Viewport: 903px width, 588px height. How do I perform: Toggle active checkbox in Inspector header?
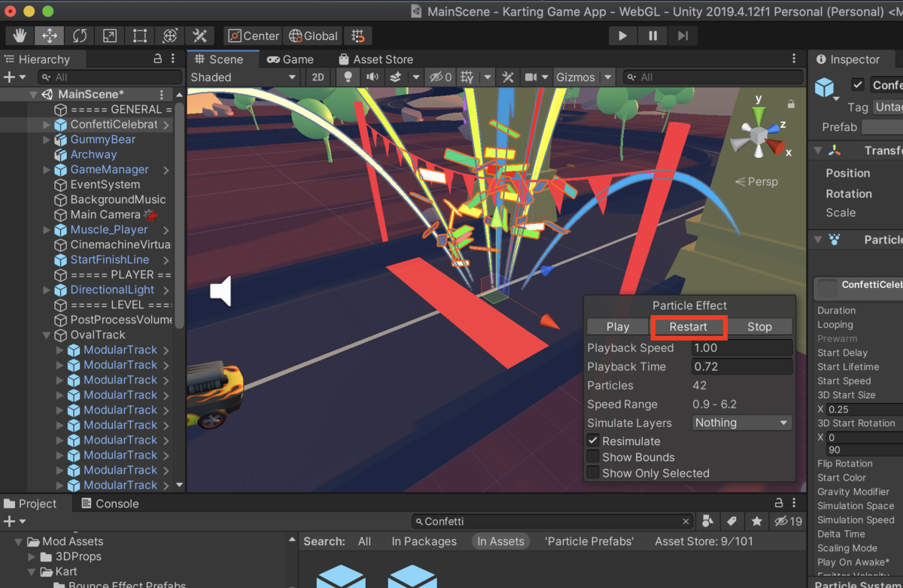[x=858, y=84]
